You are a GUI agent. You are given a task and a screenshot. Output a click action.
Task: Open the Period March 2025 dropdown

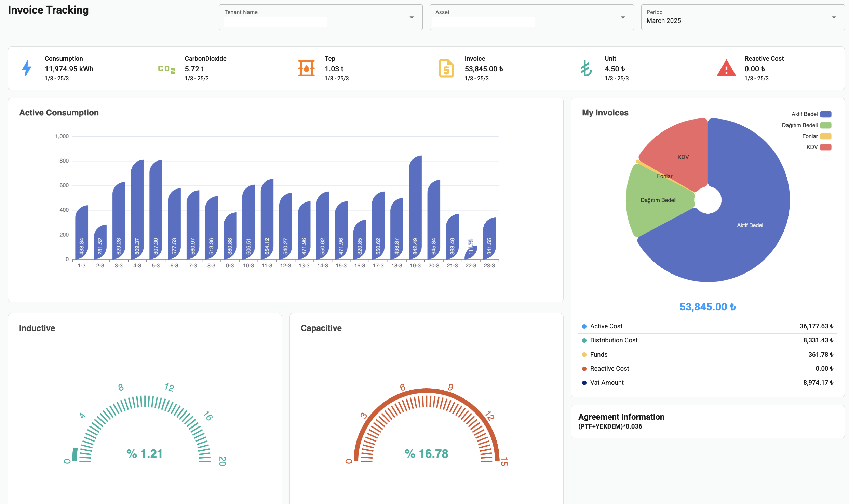(x=742, y=17)
